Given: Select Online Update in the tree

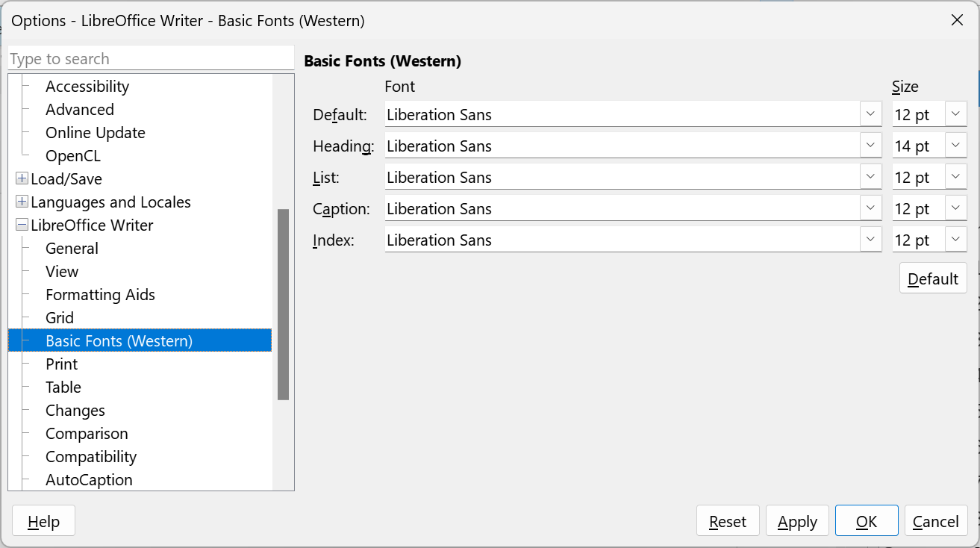Looking at the screenshot, I should pyautogui.click(x=96, y=133).
